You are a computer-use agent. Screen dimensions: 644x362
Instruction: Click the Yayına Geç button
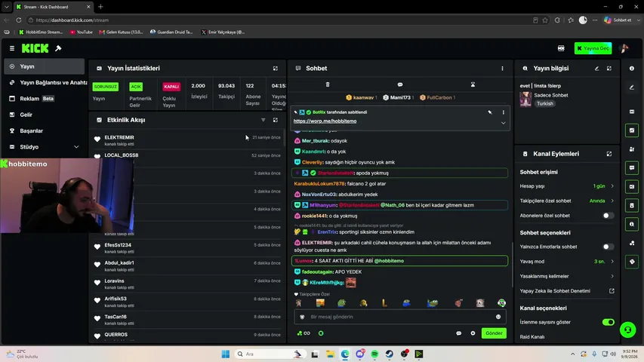[x=593, y=48]
